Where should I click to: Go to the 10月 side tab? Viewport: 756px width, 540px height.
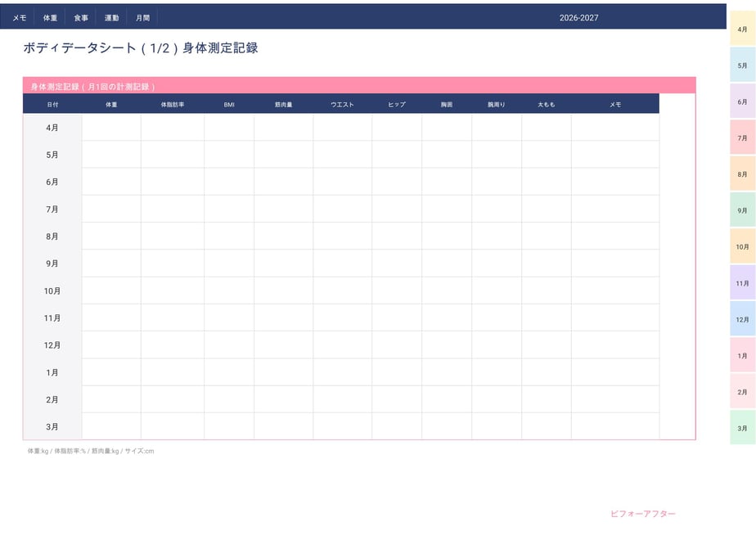[743, 246]
